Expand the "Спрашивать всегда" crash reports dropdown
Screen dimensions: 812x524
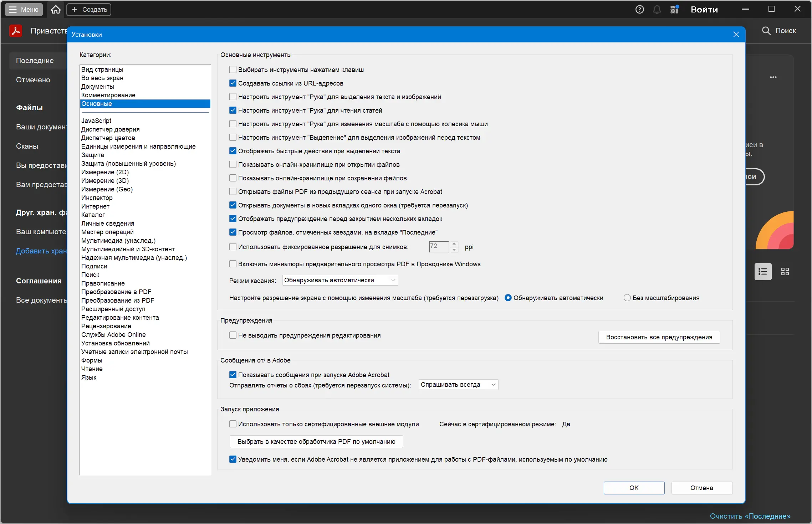coord(458,385)
